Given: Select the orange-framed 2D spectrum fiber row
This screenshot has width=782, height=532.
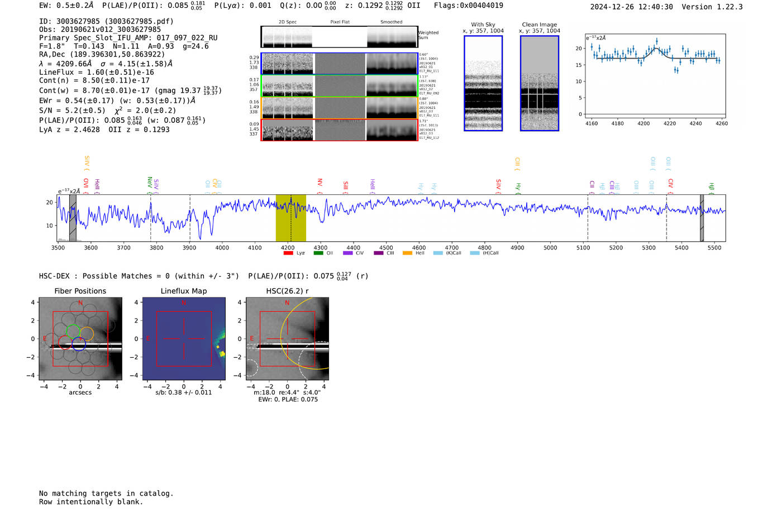Looking at the screenshot, I should point(339,108).
